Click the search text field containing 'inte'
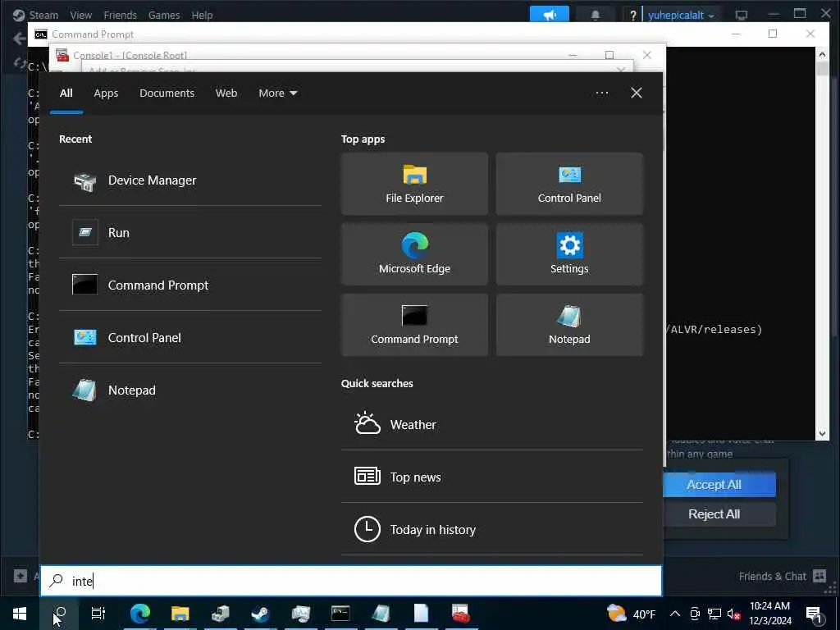Viewport: 840px width, 630px height. [x=351, y=581]
